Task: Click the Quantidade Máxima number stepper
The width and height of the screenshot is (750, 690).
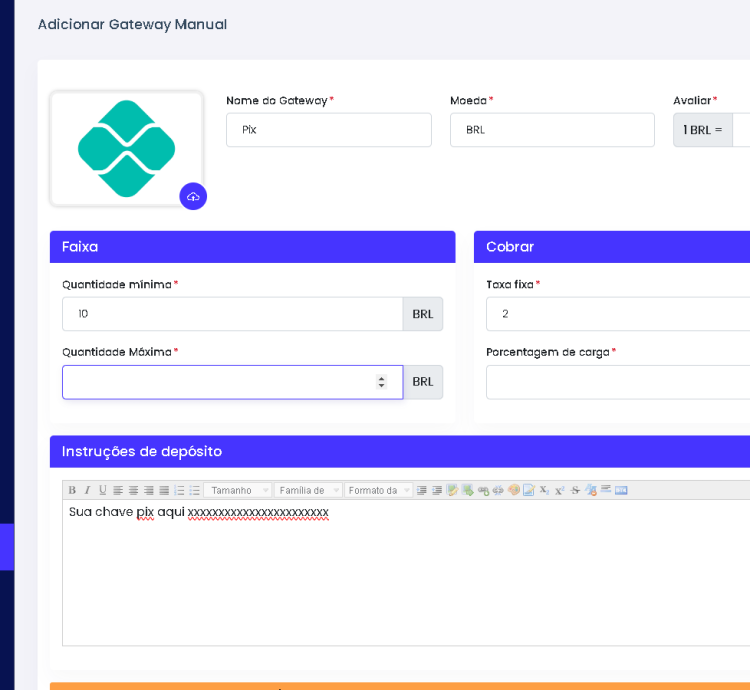Action: pos(381,382)
